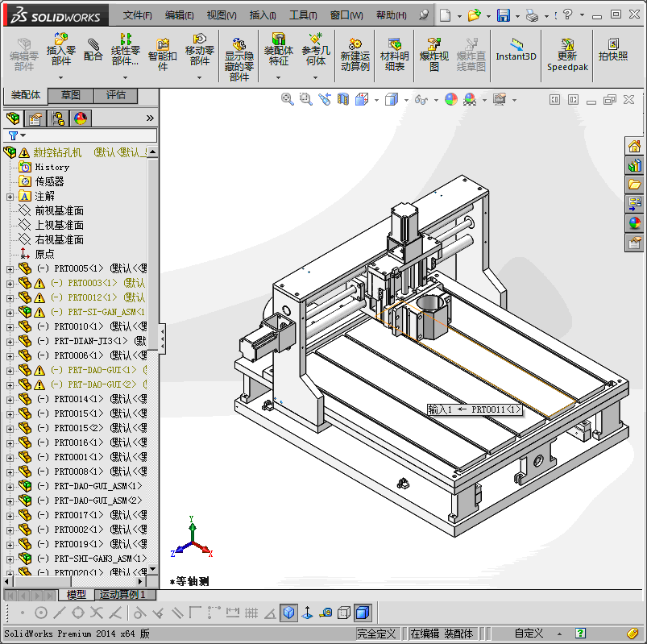This screenshot has height=644, width=647.
Task: Switch to the 评估 tab
Action: (115, 95)
